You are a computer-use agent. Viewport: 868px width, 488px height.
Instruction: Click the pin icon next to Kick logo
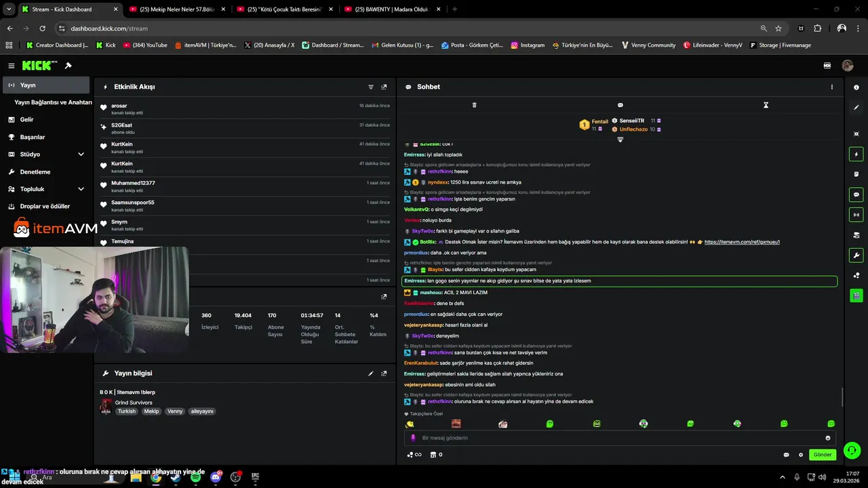pyautogui.click(x=68, y=66)
